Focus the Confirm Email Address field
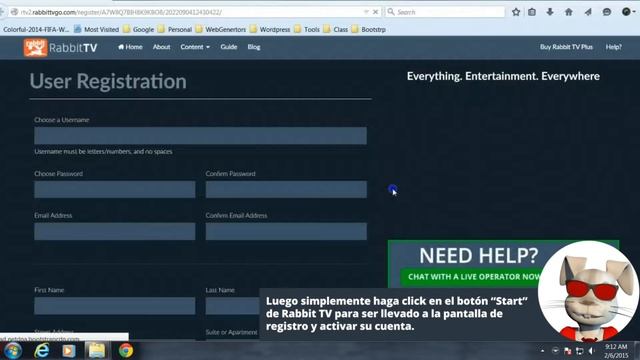 click(x=286, y=231)
